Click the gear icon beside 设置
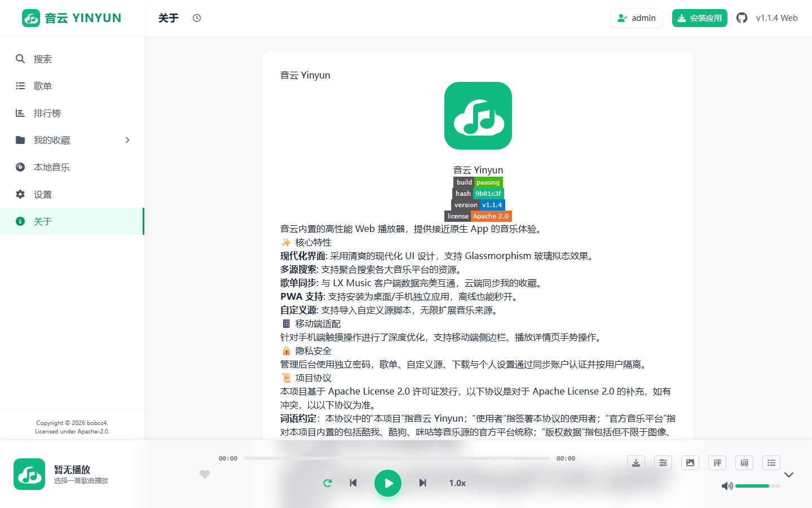This screenshot has width=812, height=508. [x=20, y=194]
